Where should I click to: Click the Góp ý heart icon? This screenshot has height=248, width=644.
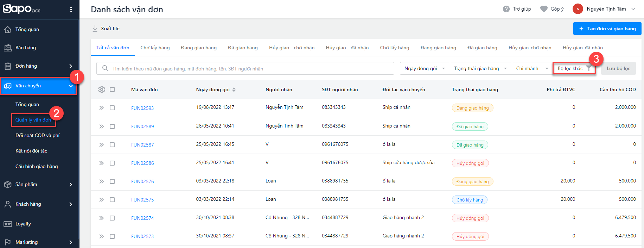(x=544, y=9)
